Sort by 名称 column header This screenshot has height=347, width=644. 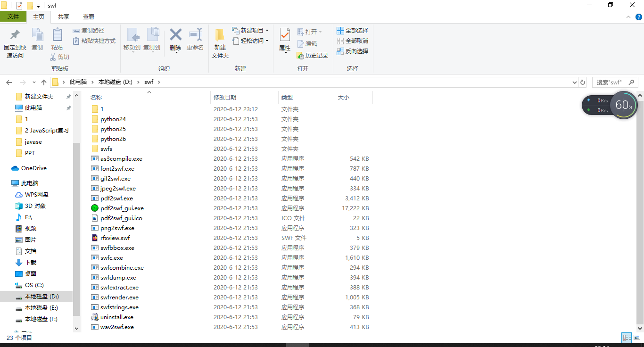tap(96, 97)
